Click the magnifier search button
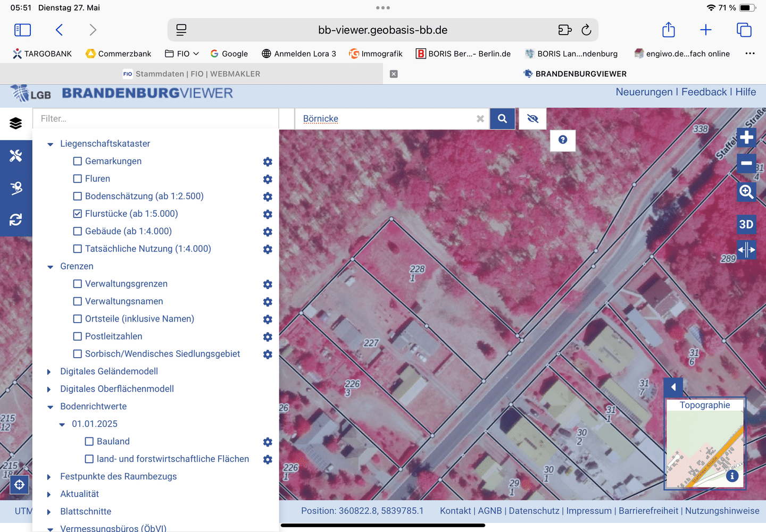The width and height of the screenshot is (766, 532). [x=502, y=119]
